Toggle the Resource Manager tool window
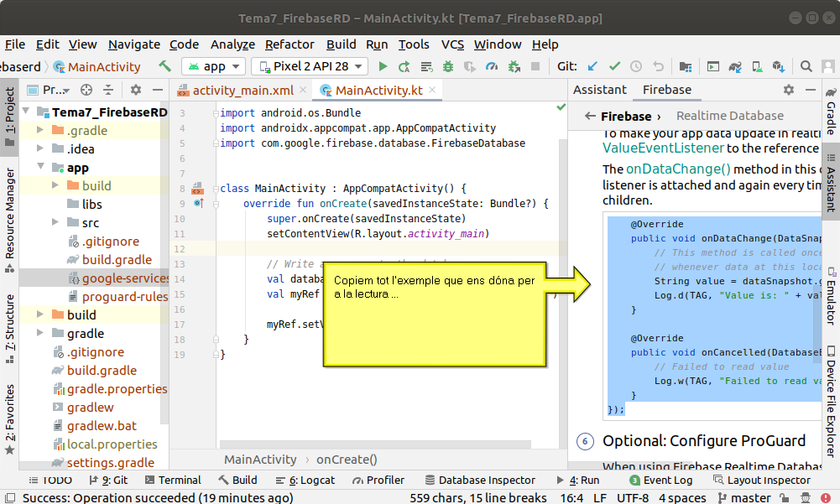Screen dimensions: 840x504 point(9,220)
